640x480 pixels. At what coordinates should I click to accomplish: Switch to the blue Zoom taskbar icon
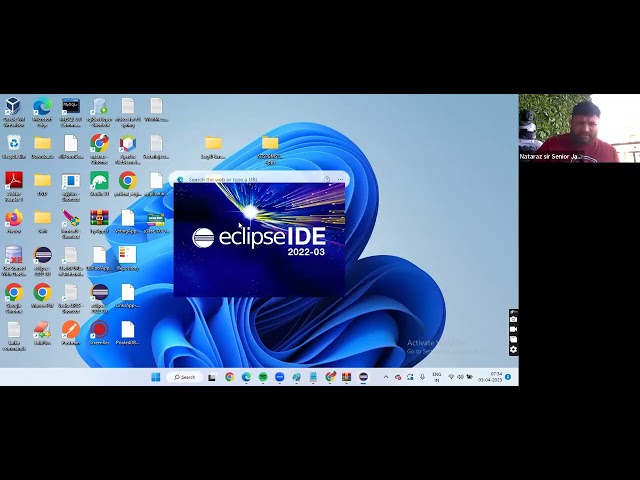click(280, 377)
